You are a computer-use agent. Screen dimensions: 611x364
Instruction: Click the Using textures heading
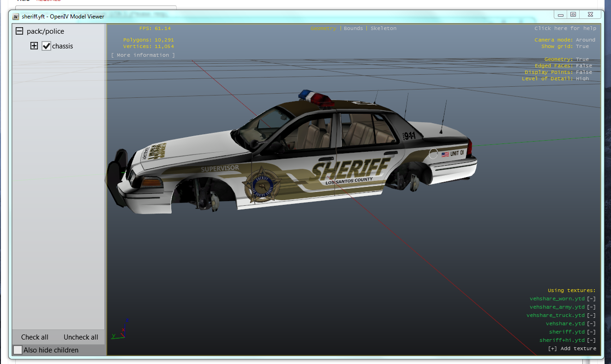click(x=572, y=291)
